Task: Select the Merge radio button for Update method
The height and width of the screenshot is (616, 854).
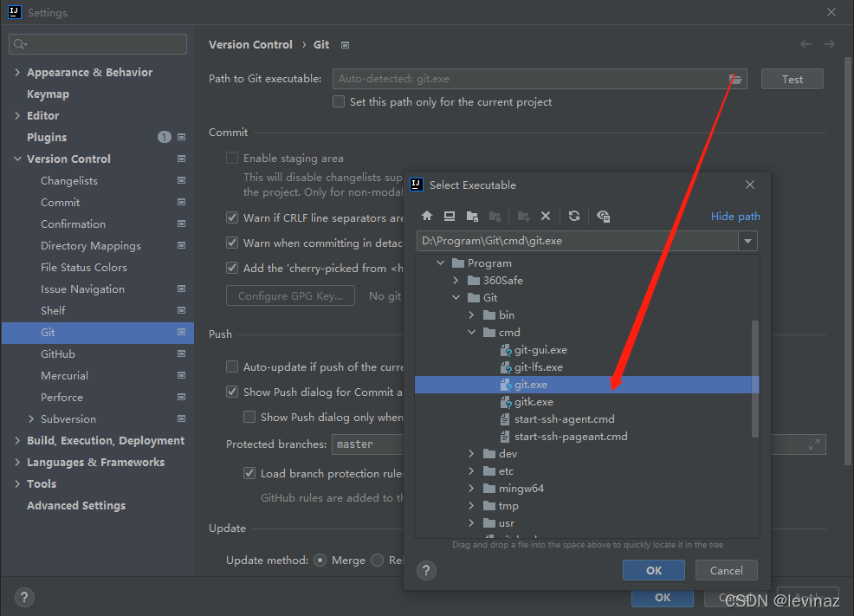Action: click(x=320, y=560)
